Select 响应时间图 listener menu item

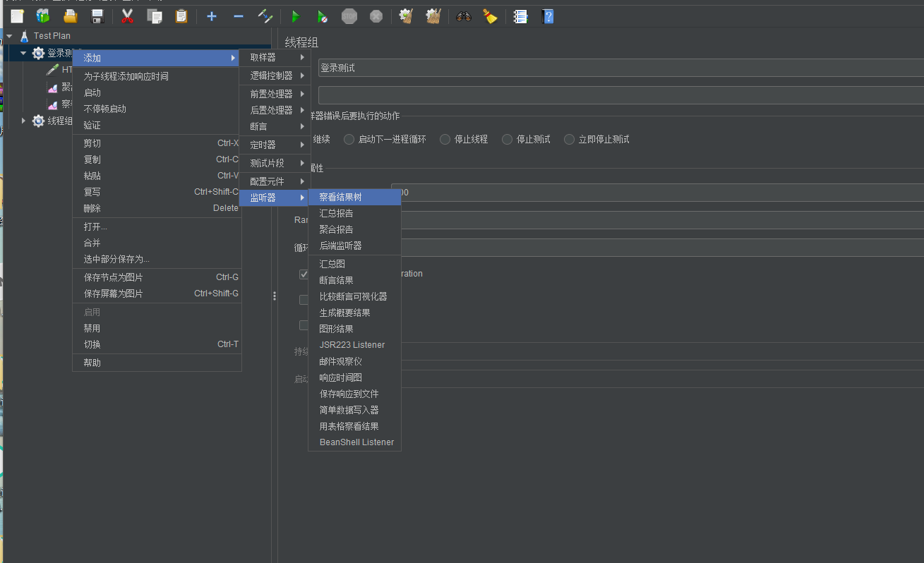click(355, 377)
